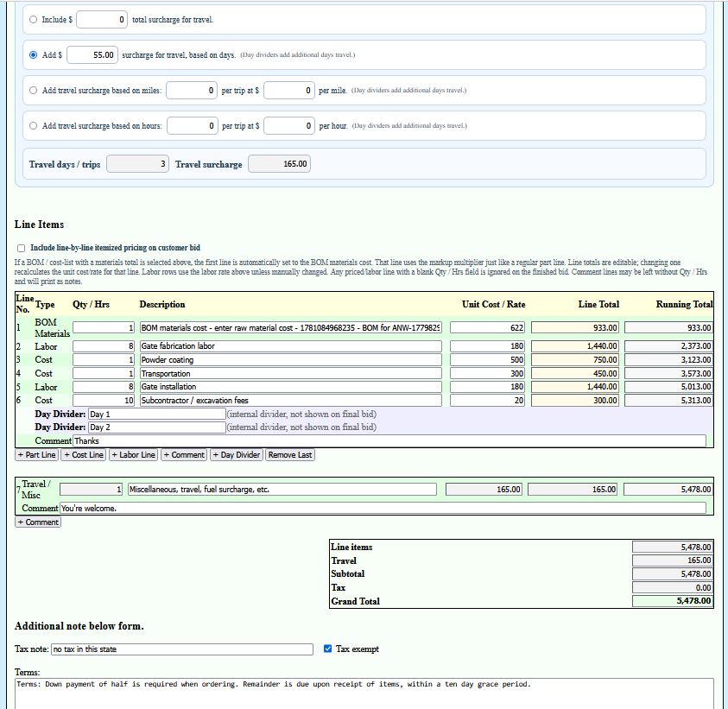Add a Day Divider row

[237, 454]
